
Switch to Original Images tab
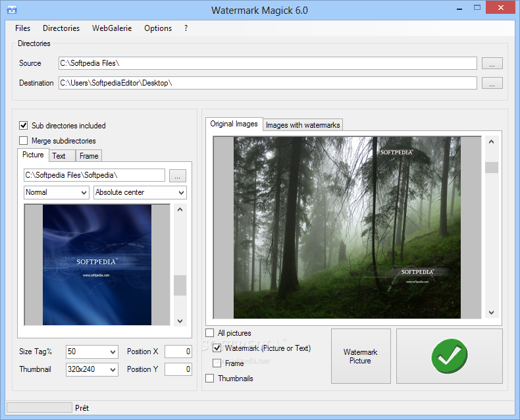coord(234,124)
